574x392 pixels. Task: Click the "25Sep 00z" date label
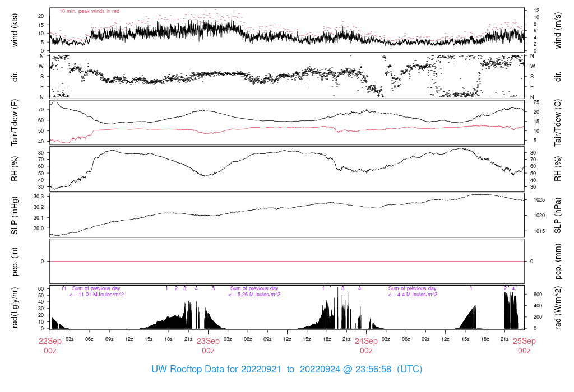tap(524, 346)
